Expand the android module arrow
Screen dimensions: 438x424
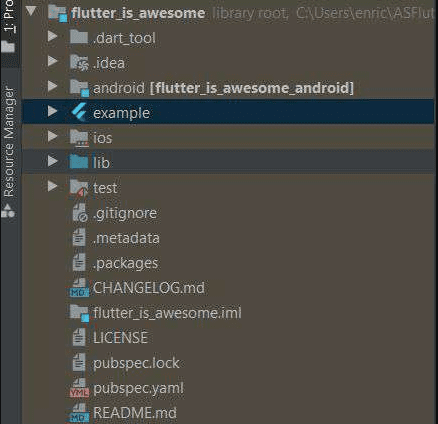coord(52,86)
